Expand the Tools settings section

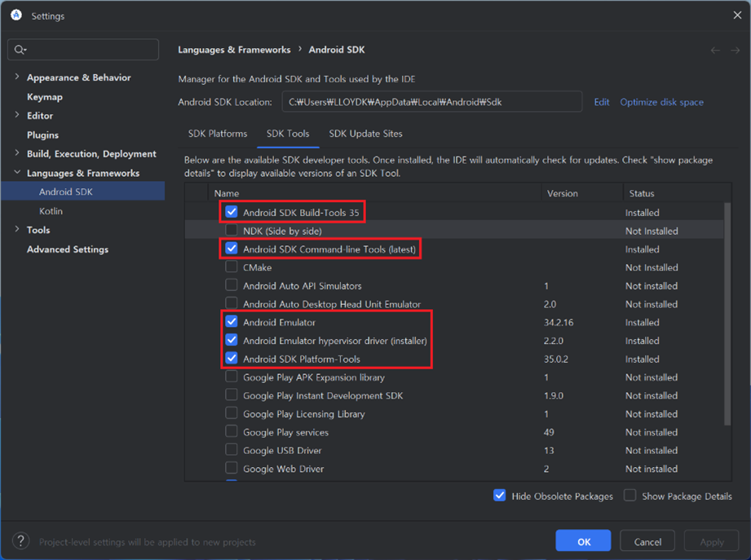(17, 230)
